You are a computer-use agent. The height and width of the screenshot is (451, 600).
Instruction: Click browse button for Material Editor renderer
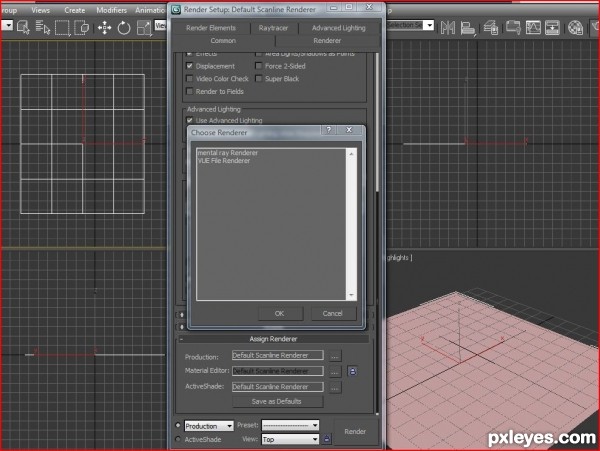tap(334, 371)
